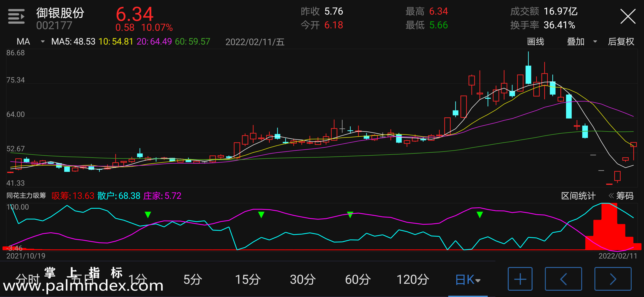Click the y-axis label 86.68
The image size is (644, 297).
15,53
